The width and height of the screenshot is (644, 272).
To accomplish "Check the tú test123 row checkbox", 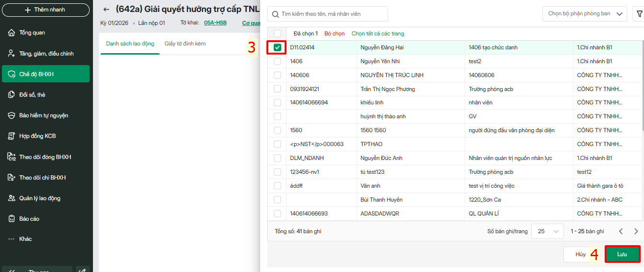I will coord(277,172).
